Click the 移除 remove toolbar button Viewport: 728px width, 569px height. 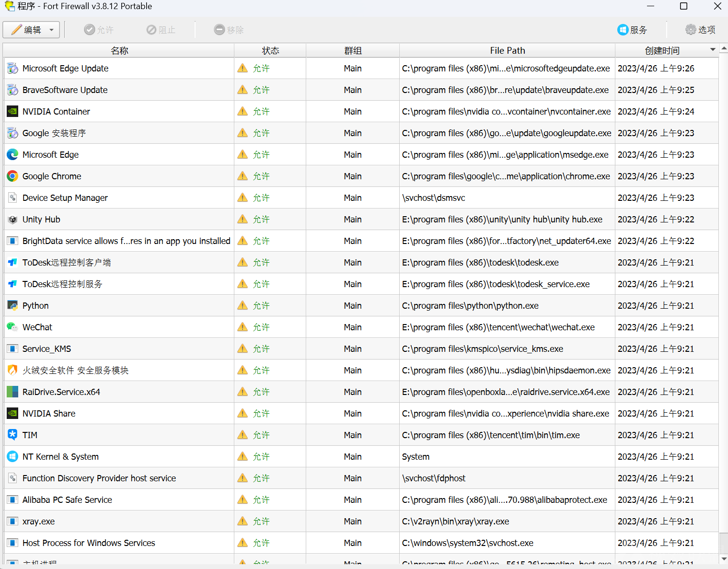point(229,30)
